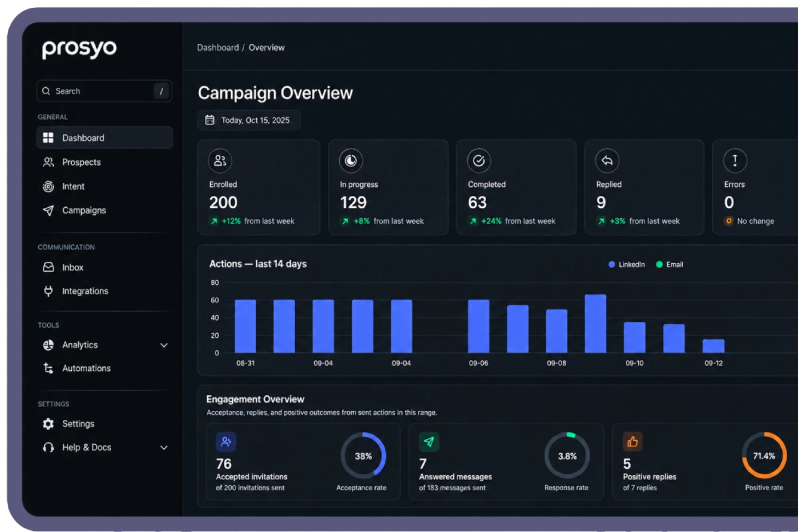Viewport: 798px width, 532px height.
Task: Click the 'Campaign Overview' heading
Action: point(275,93)
